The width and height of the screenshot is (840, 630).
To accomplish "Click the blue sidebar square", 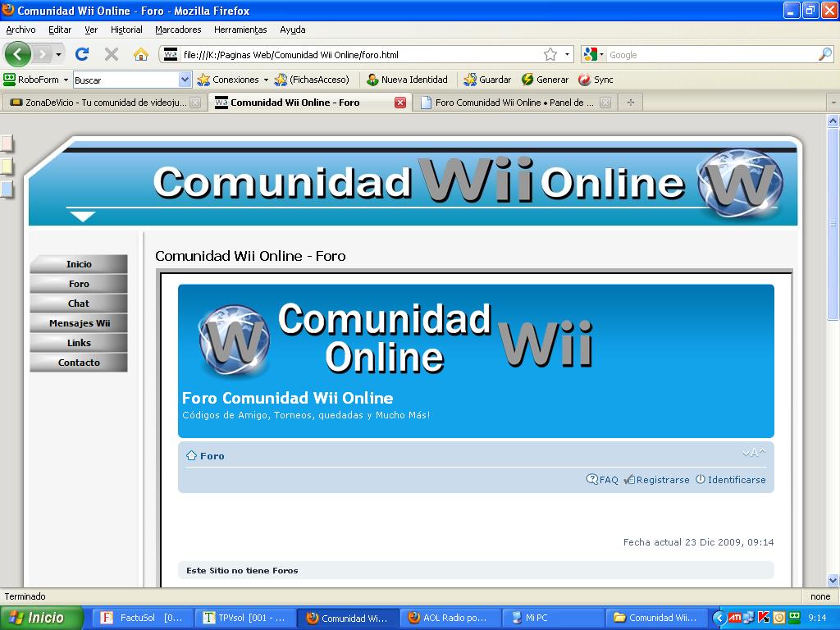I will [6, 189].
